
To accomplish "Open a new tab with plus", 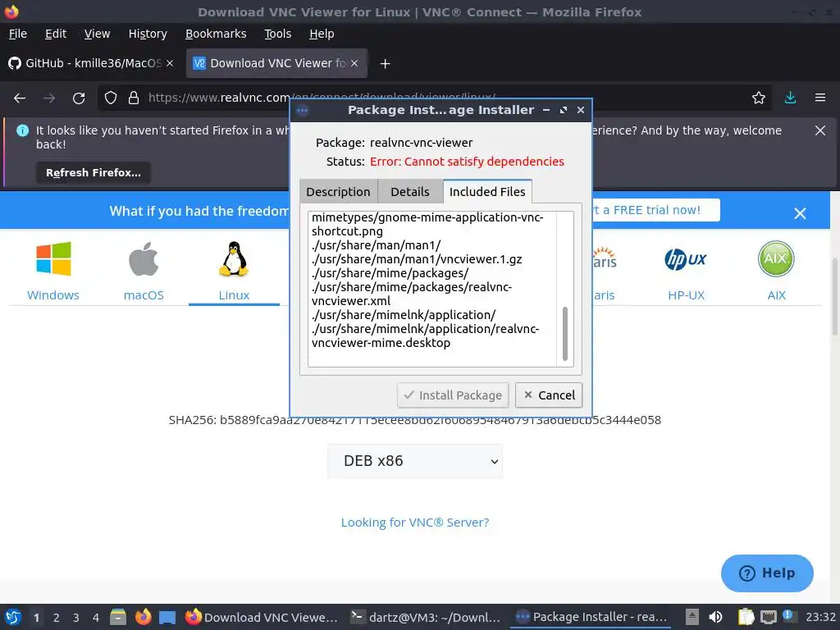I will (x=385, y=64).
